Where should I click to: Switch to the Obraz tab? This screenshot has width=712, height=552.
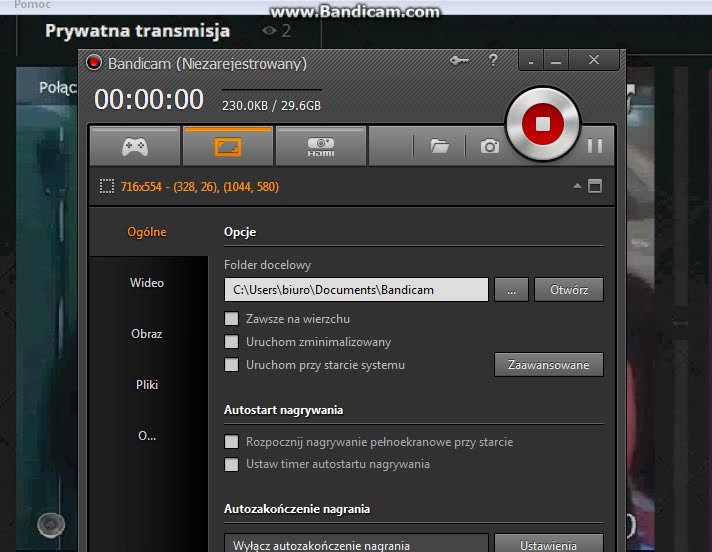147,334
